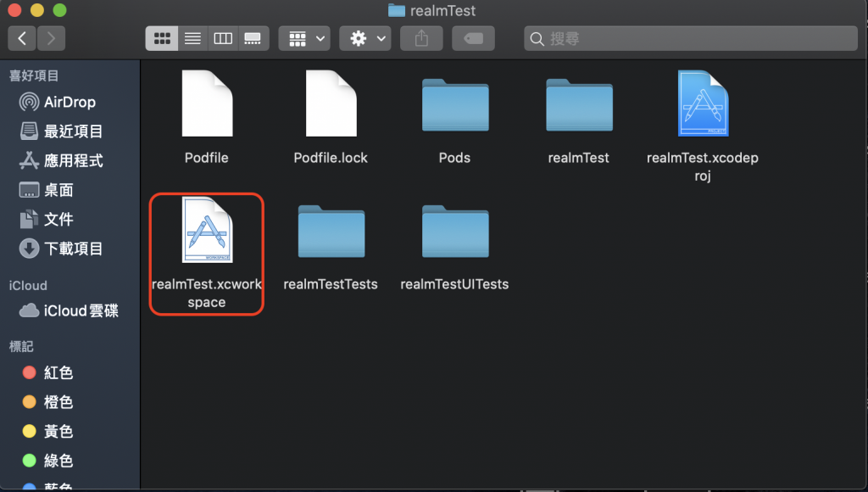Click the iCloud sidebar section header
The image size is (868, 492).
tap(28, 286)
